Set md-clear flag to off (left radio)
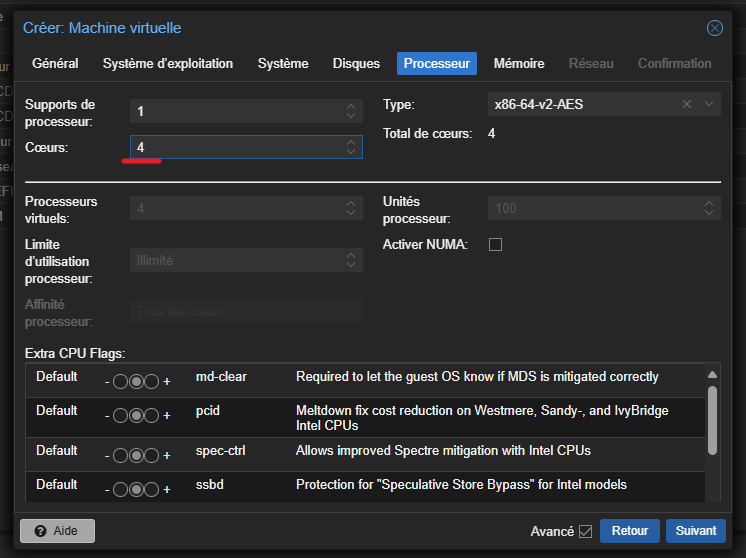The image size is (746, 558). click(120, 382)
